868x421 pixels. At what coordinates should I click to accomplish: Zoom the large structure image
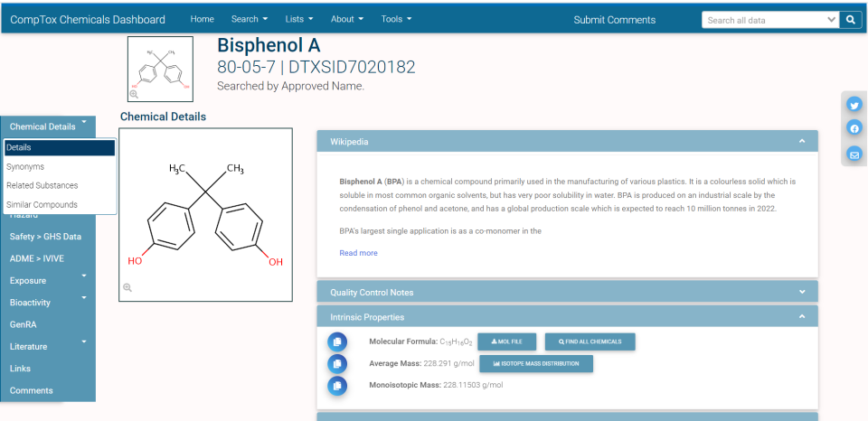[x=127, y=287]
